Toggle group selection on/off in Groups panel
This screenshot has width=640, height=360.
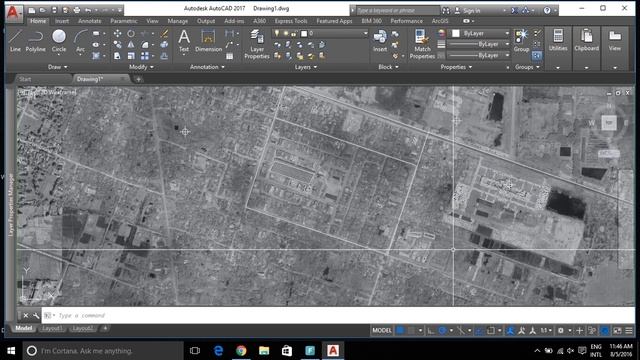(537, 55)
